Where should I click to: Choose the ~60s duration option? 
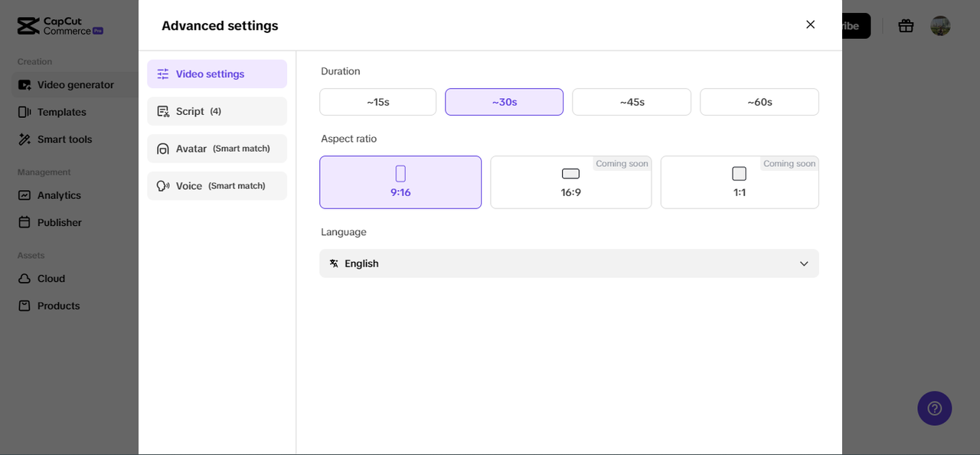[x=759, y=102]
